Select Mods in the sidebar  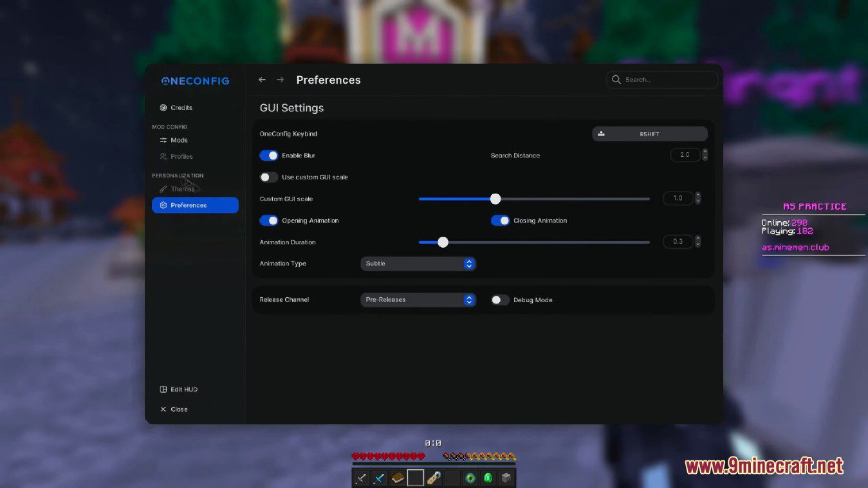179,140
